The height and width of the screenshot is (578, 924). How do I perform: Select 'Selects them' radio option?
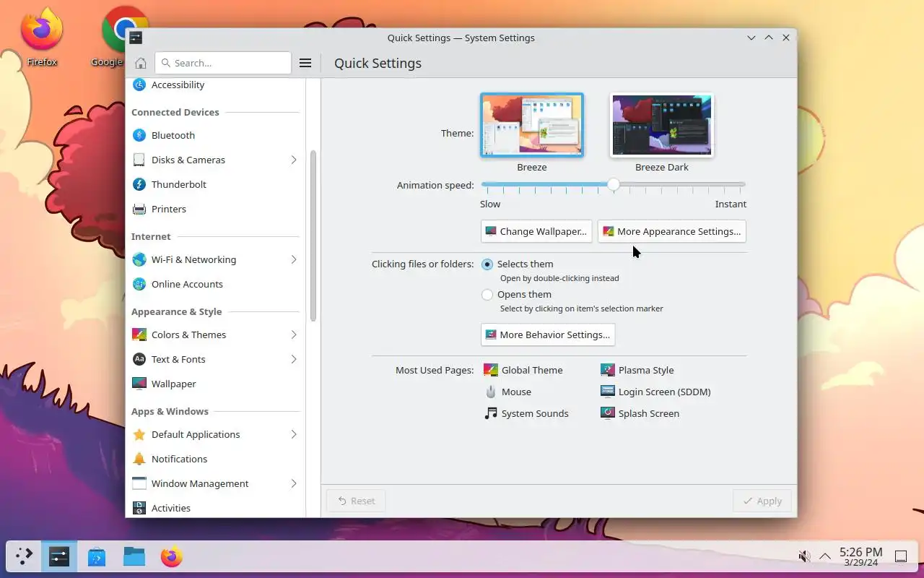point(487,264)
